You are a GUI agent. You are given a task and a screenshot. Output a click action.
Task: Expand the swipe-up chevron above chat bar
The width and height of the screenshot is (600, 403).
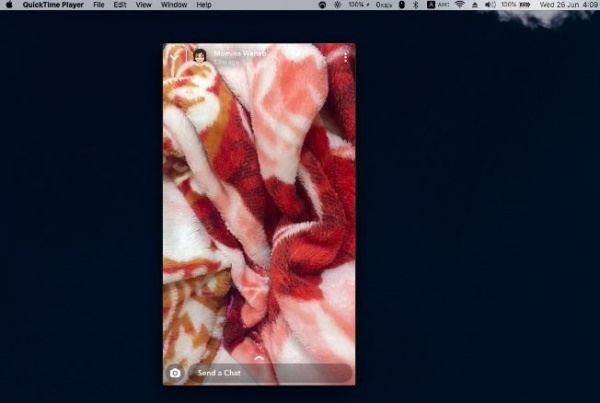259,357
